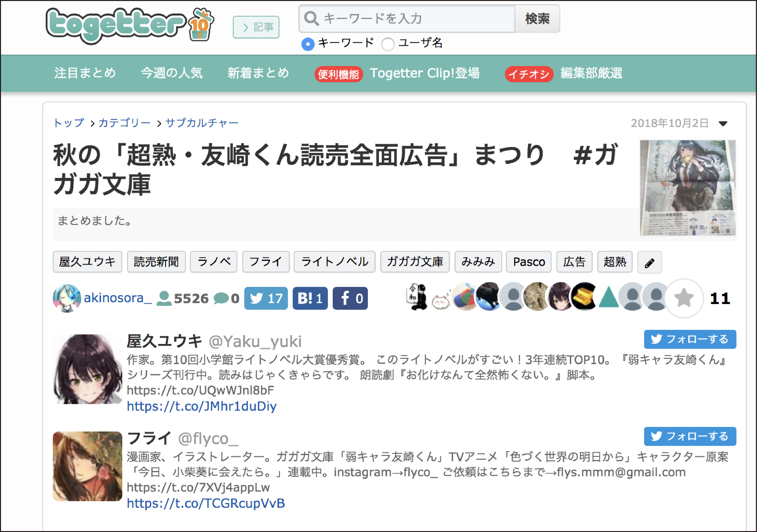Click the サブカルチャー breadcrumb link
Viewport: 757px width, 532px height.
(202, 123)
